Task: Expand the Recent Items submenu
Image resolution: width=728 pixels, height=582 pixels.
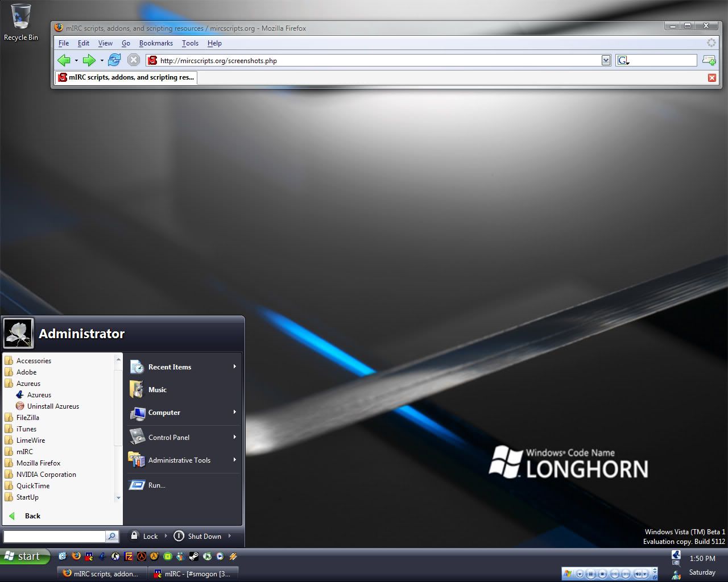Action: coord(234,367)
